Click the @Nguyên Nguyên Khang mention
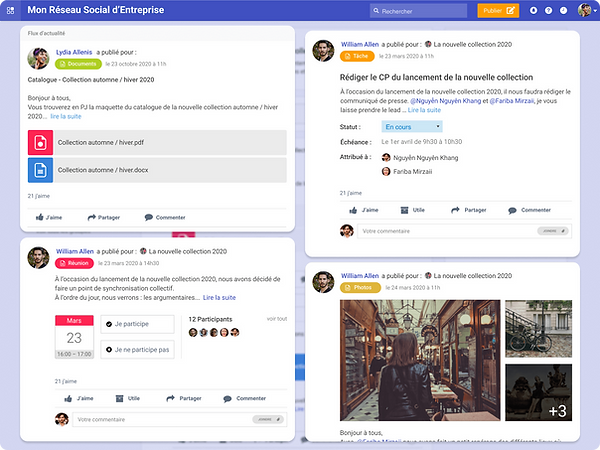 [x=445, y=101]
